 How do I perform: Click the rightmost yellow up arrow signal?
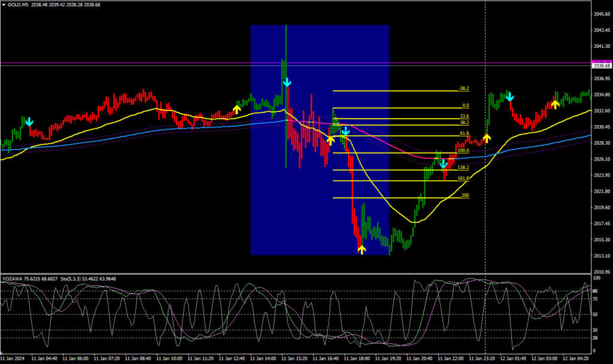pos(555,104)
